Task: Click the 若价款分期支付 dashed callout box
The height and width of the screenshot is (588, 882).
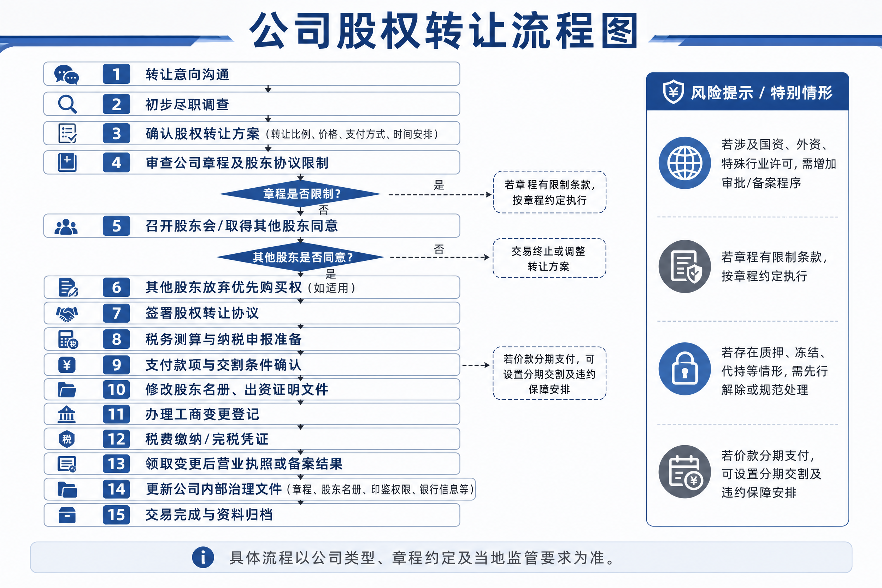Action: tap(549, 374)
